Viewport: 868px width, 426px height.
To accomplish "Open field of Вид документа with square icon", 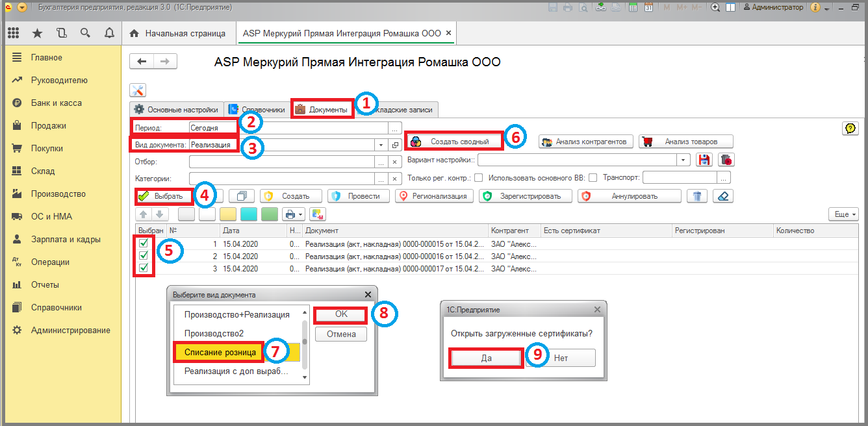I will (x=395, y=145).
